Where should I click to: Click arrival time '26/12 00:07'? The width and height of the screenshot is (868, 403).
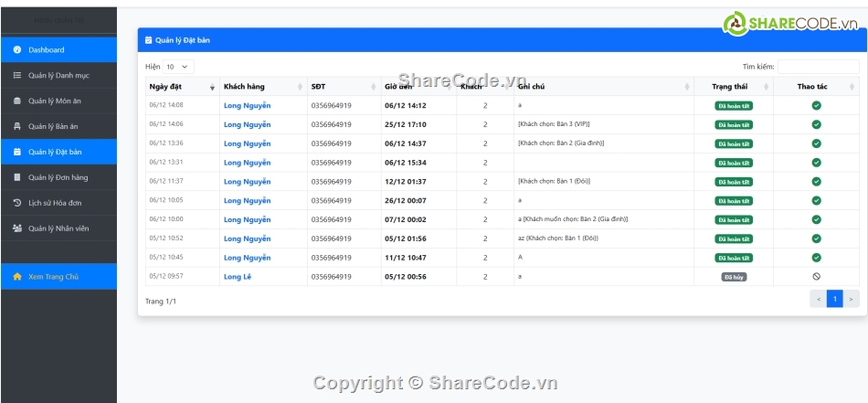(405, 200)
